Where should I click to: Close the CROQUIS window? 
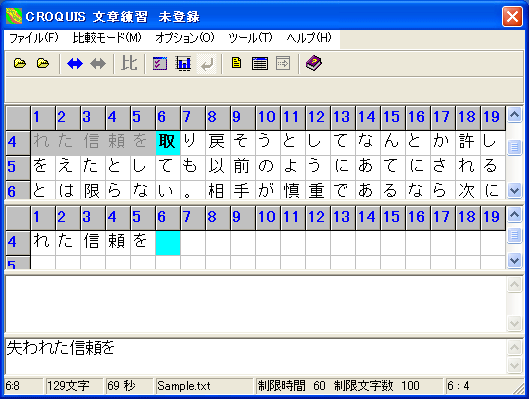(x=512, y=16)
